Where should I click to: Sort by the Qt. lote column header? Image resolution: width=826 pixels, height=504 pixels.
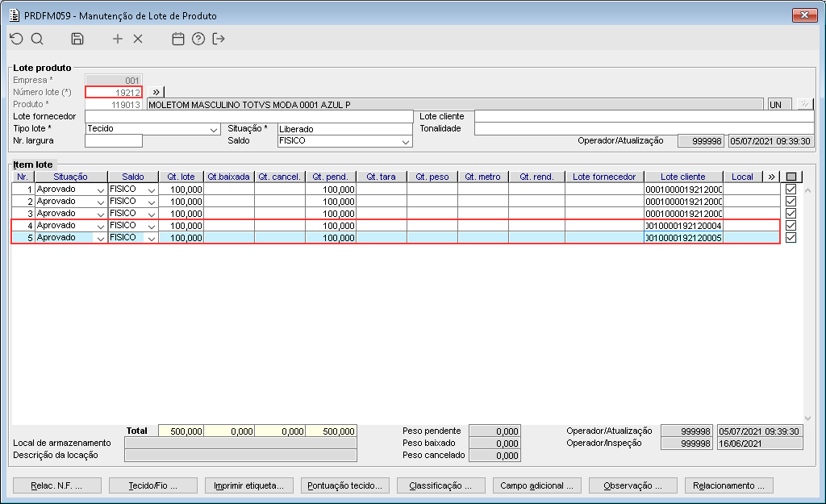tap(181, 177)
